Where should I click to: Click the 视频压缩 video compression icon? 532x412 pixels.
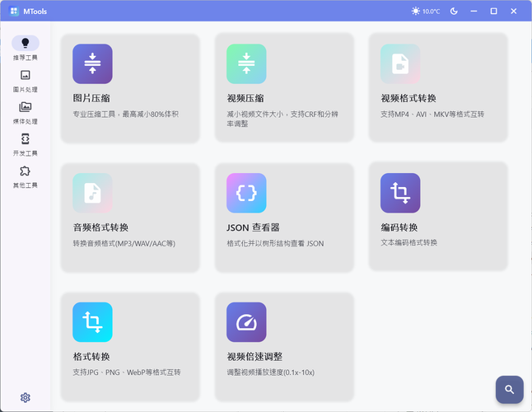(x=246, y=64)
